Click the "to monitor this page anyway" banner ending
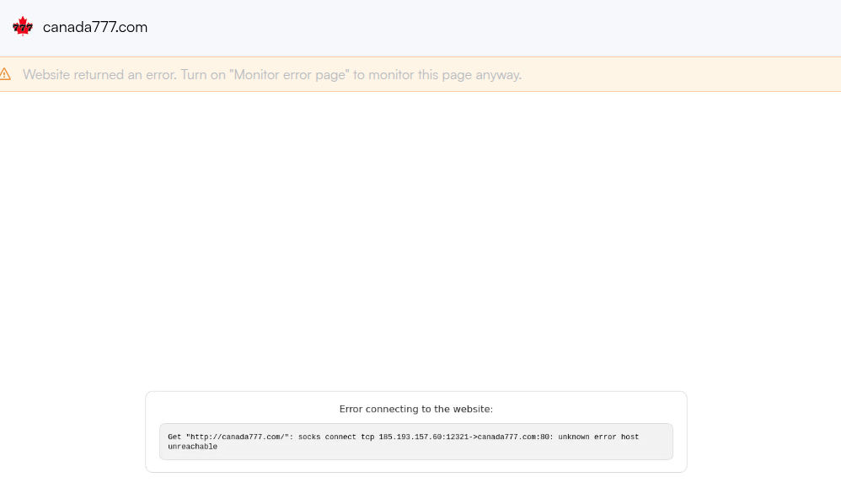Image resolution: width=841 pixels, height=504 pixels. (x=437, y=74)
